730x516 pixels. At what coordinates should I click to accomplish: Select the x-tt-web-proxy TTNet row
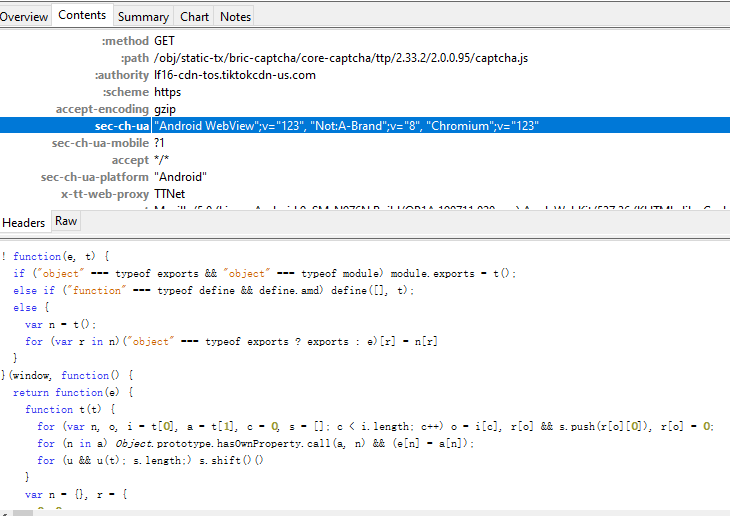(169, 194)
